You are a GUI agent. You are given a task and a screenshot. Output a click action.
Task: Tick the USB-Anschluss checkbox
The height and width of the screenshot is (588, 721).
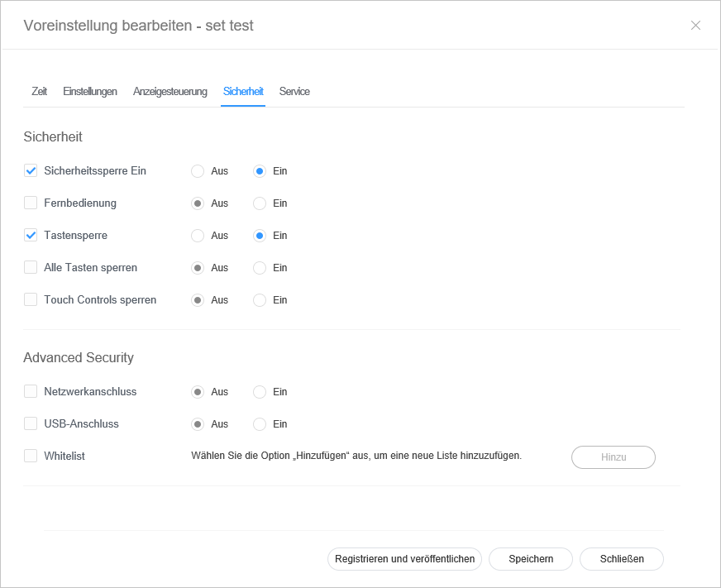pyautogui.click(x=31, y=424)
